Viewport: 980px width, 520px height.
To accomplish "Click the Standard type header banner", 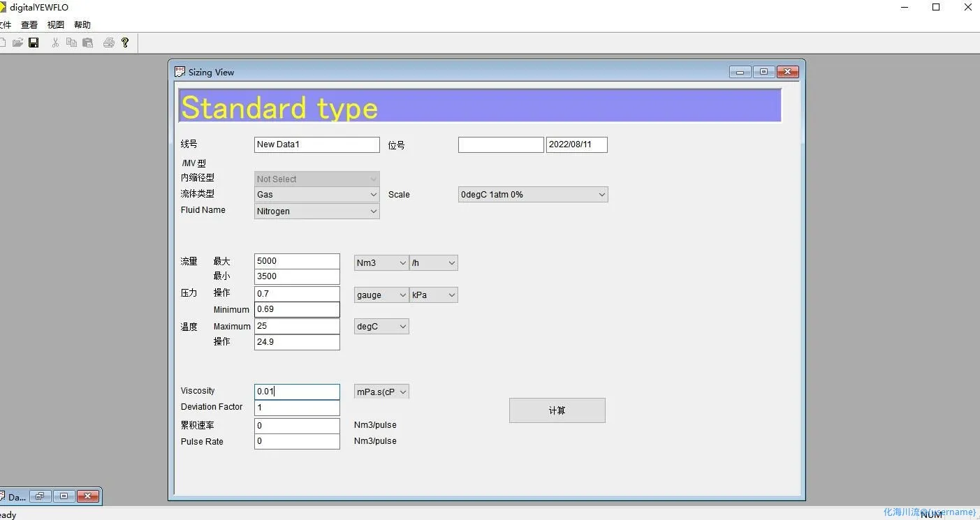I will tap(480, 105).
